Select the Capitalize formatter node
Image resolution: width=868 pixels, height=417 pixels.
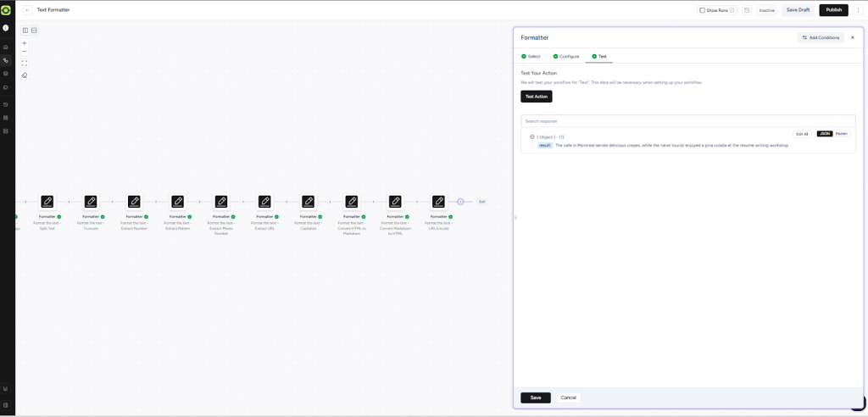[309, 202]
